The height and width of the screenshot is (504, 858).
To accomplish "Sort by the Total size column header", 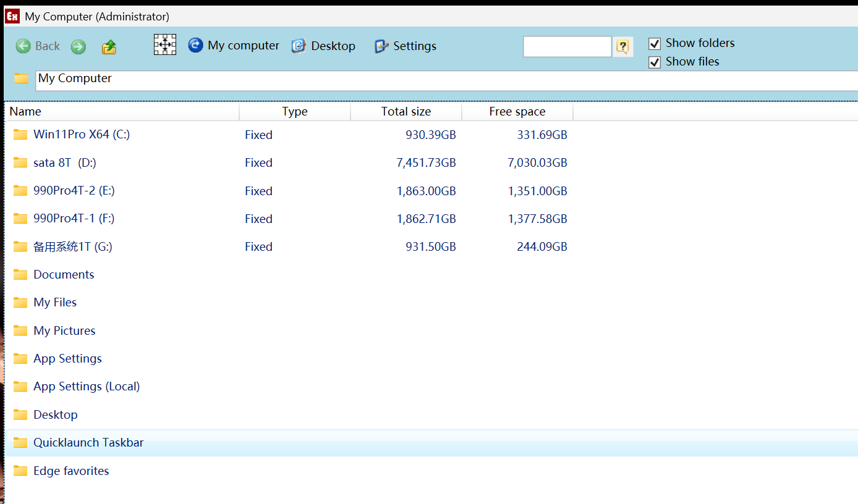I will (x=406, y=111).
